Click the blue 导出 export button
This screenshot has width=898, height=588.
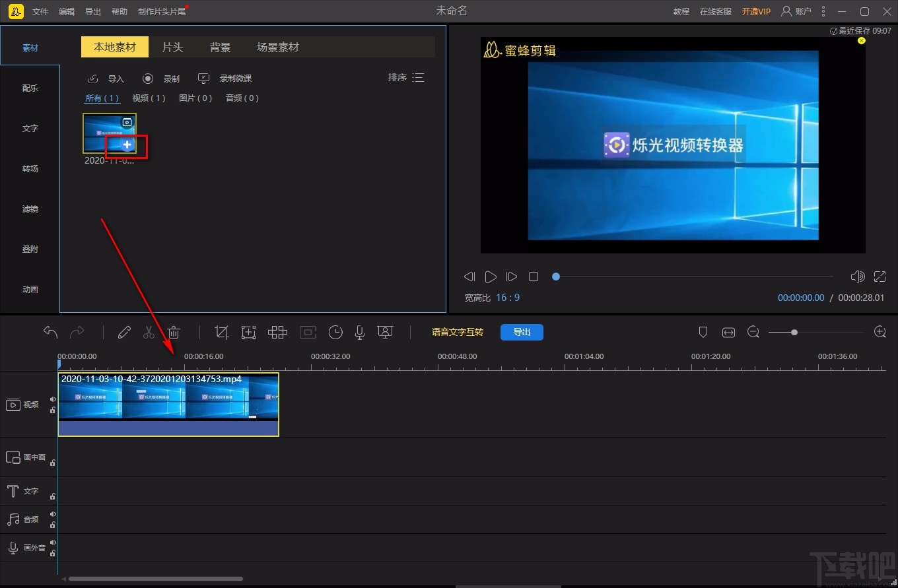tap(522, 332)
